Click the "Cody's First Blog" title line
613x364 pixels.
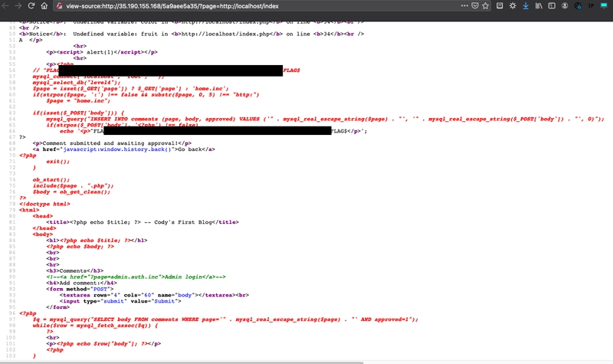(x=143, y=222)
